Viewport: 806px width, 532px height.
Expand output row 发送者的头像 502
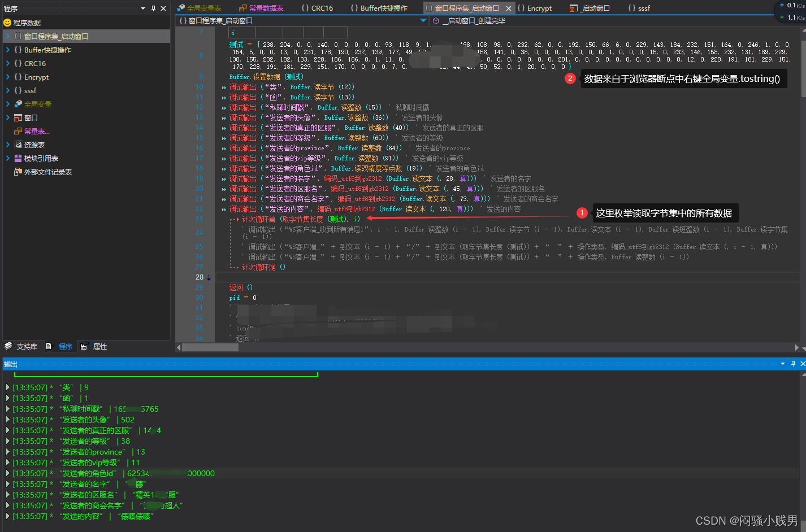click(8, 420)
